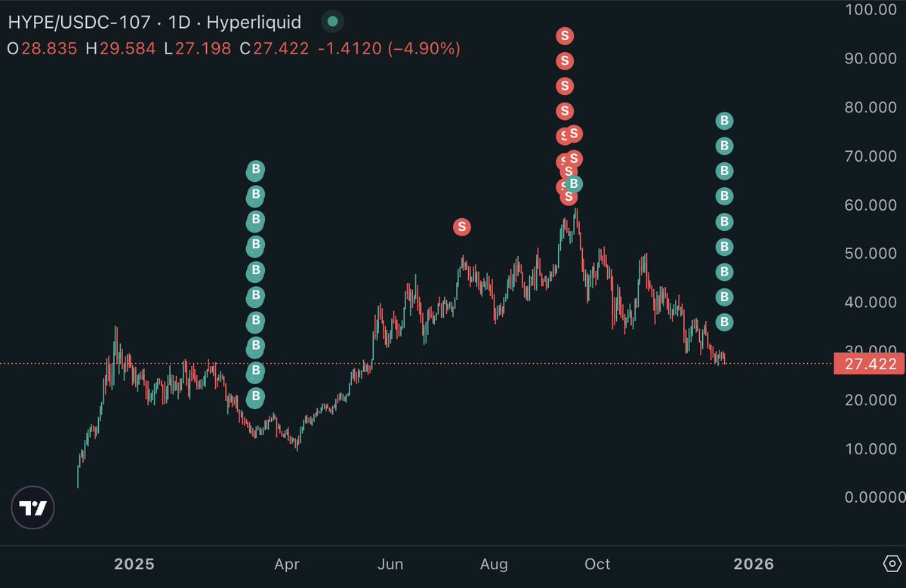Click the Hyperliquid exchange label
Image resolution: width=906 pixels, height=588 pixels.
pos(254,23)
